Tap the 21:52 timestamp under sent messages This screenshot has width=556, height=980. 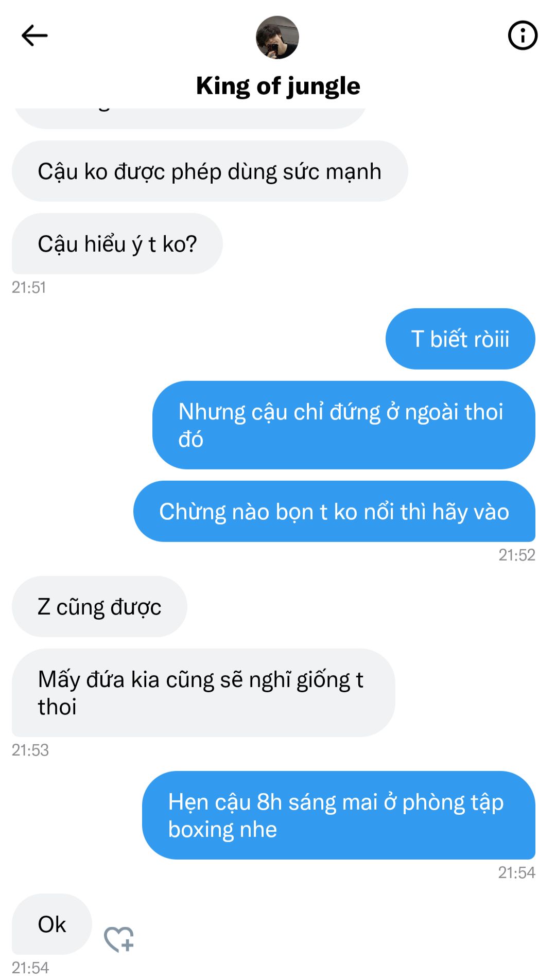coord(517,555)
